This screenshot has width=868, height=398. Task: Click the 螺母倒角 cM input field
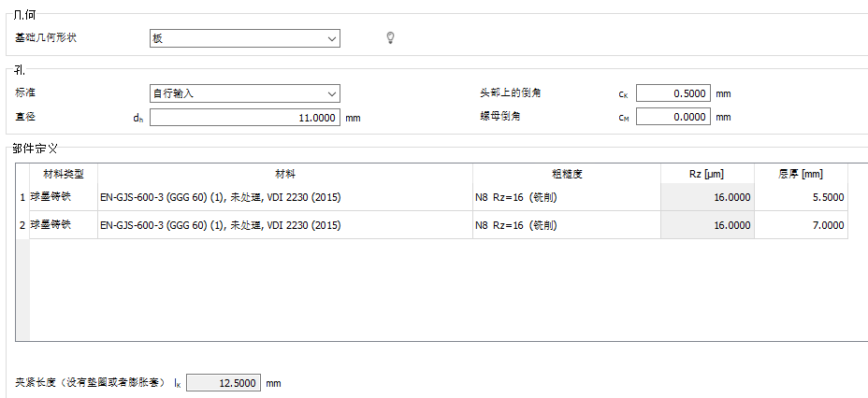pyautogui.click(x=673, y=118)
